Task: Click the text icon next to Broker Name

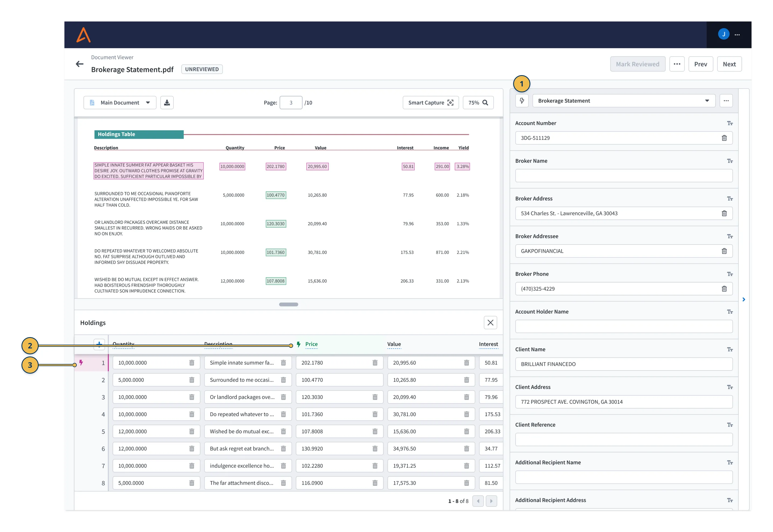Action: 730,161
